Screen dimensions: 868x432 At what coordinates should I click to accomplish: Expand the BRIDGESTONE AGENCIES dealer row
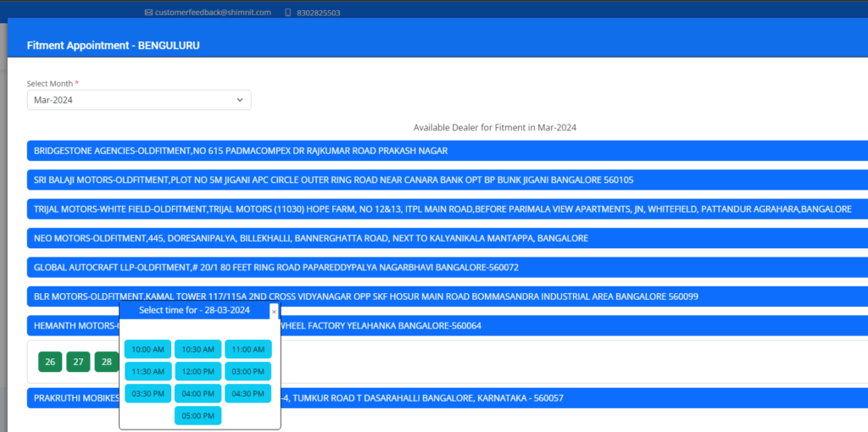pyautogui.click(x=448, y=151)
